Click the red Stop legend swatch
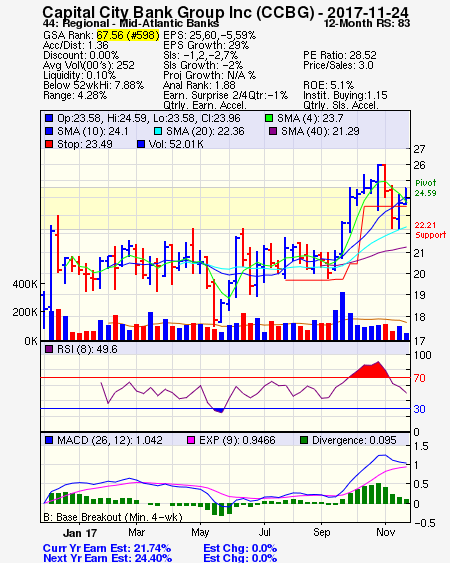This screenshot has height=563, width=450. pos(49,144)
